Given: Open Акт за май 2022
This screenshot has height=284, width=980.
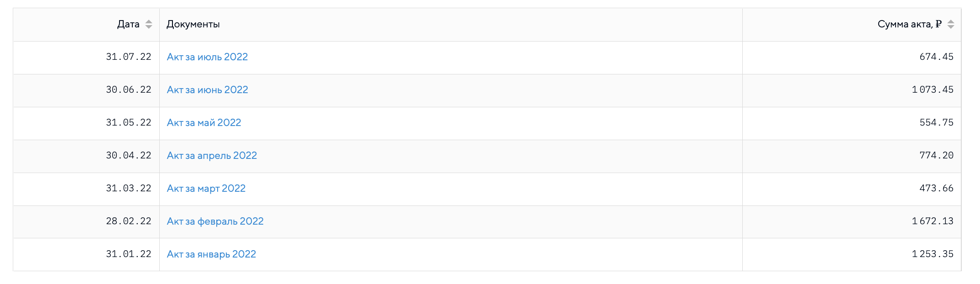Looking at the screenshot, I should 204,123.
